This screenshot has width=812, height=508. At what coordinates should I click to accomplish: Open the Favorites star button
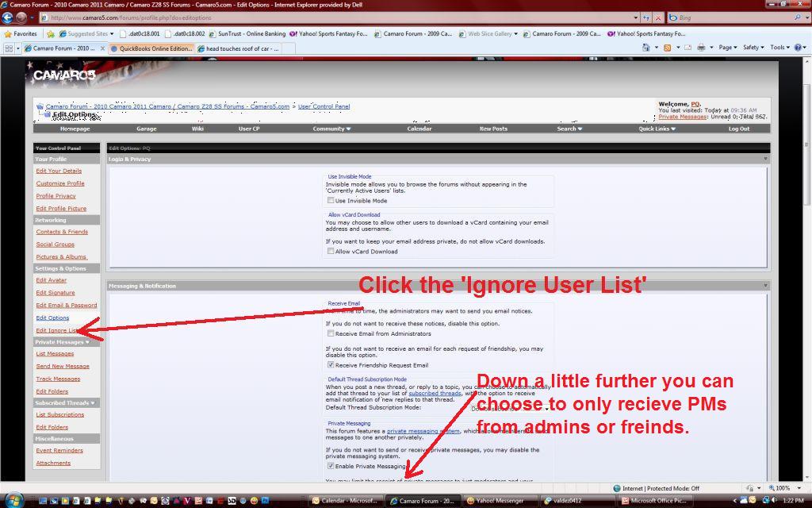pyautogui.click(x=21, y=34)
